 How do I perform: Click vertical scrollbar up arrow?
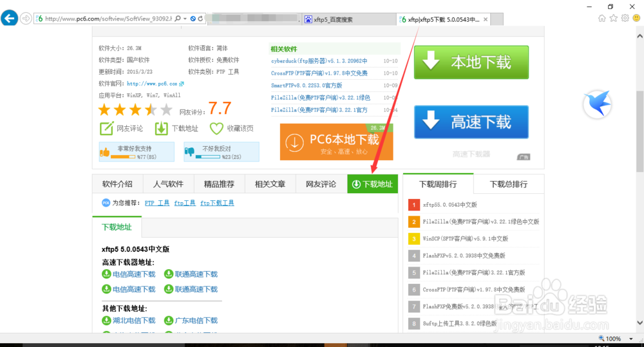coord(639,36)
